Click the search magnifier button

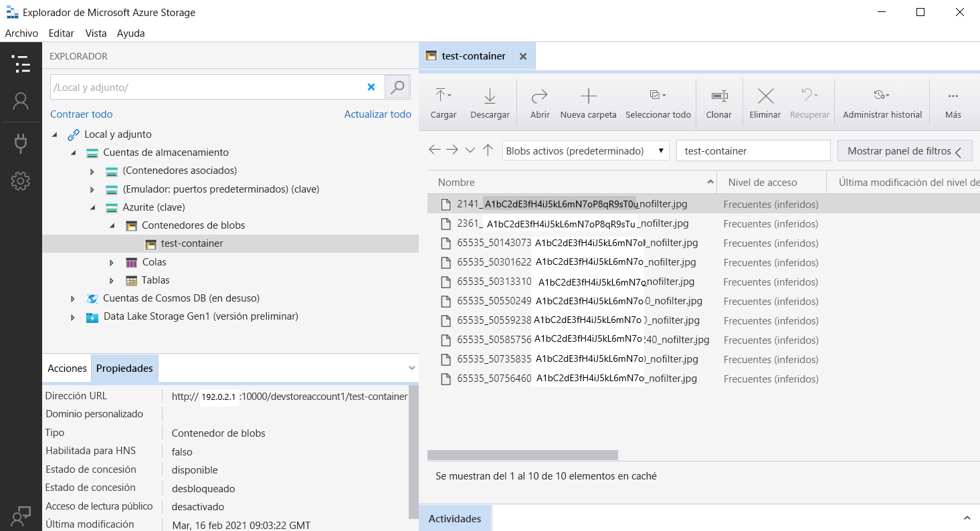point(397,87)
